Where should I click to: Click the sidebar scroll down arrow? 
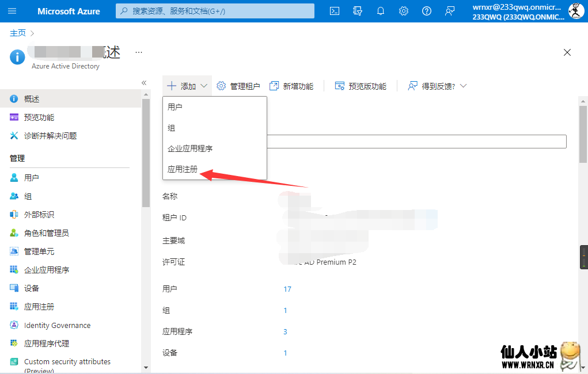click(x=146, y=368)
